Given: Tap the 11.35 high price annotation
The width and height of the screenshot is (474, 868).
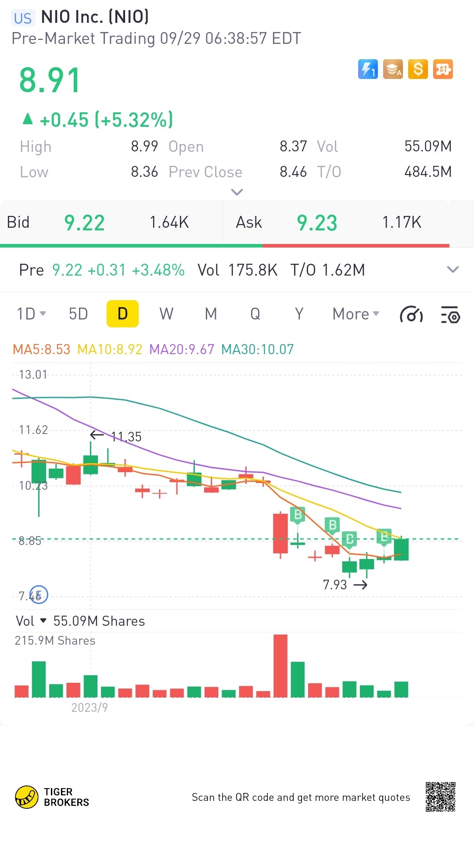Looking at the screenshot, I should pos(126,437).
